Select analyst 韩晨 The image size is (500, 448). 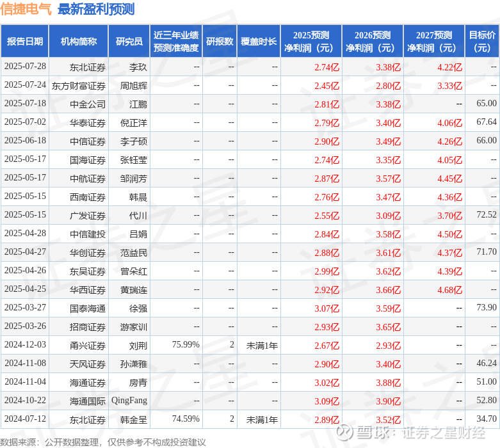point(138,197)
